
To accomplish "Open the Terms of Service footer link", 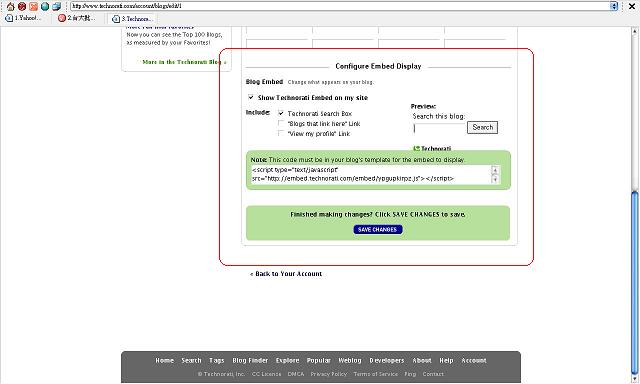I will point(376,374).
